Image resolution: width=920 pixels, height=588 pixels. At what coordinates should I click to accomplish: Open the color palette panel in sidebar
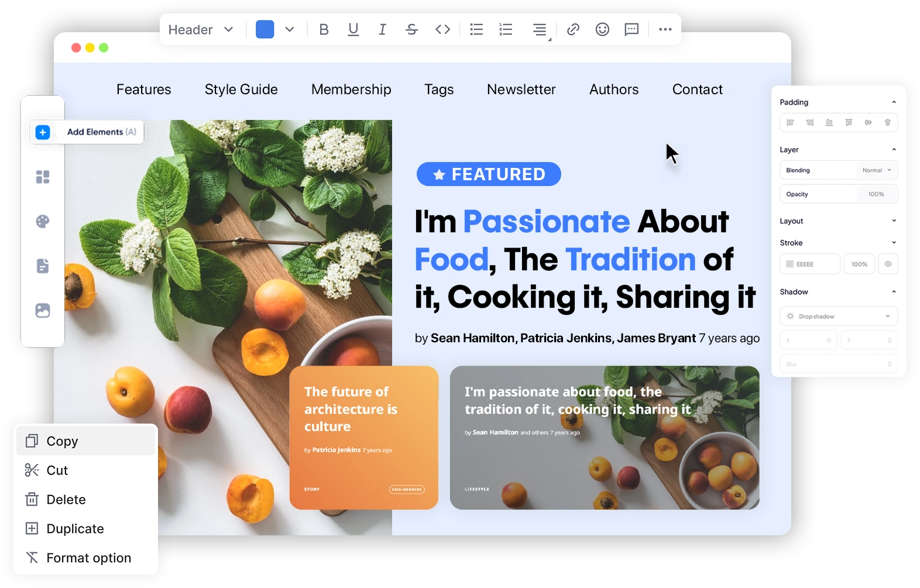[x=43, y=221]
